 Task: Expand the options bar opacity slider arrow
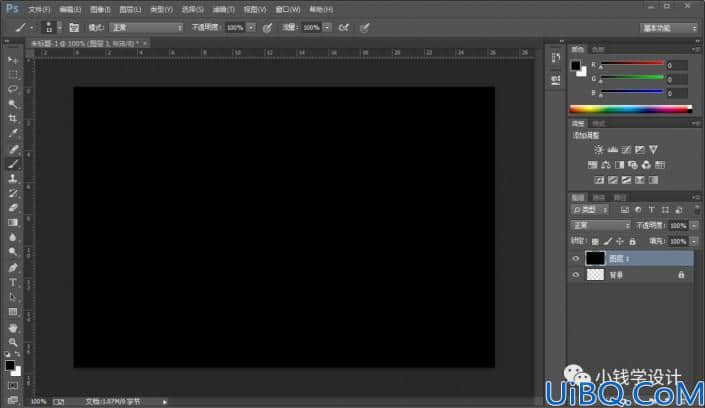pyautogui.click(x=251, y=28)
